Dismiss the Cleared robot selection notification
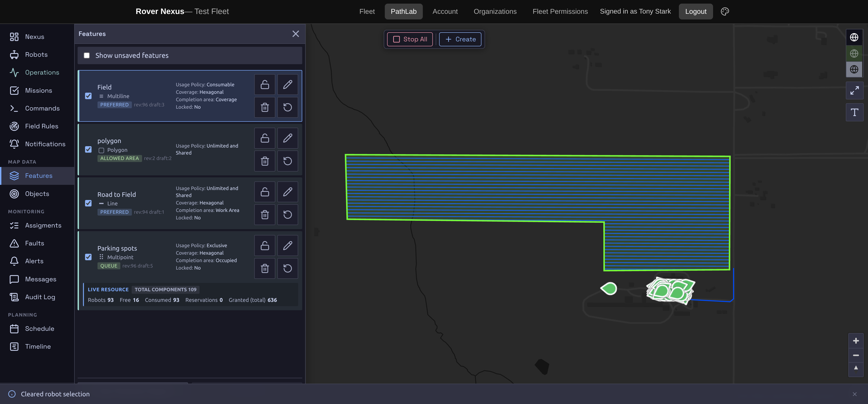Viewport: 868px width, 404px height. [x=854, y=394]
